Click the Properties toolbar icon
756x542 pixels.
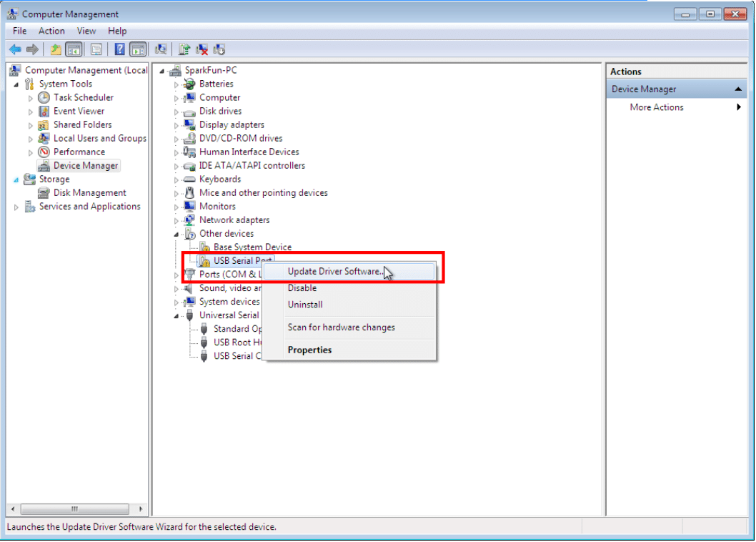(x=96, y=49)
